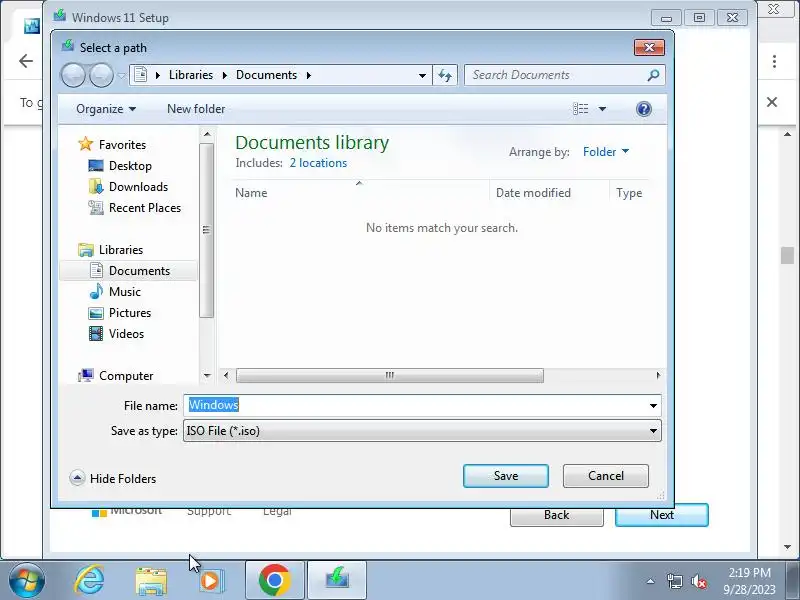Open the File name dropdown arrow

[x=653, y=406]
